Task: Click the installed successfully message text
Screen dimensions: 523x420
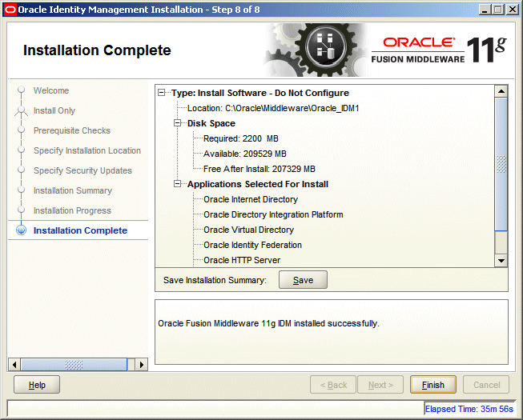Action: 268,323
